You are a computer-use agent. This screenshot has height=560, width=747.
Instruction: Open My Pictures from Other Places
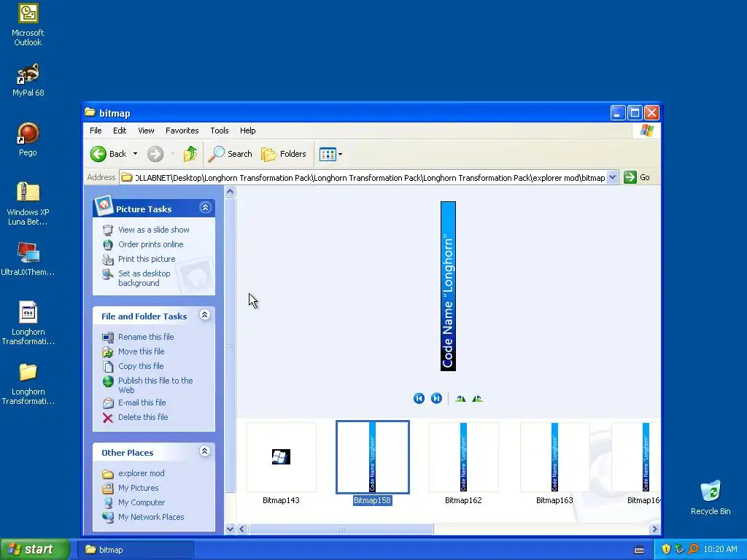pyautogui.click(x=138, y=488)
